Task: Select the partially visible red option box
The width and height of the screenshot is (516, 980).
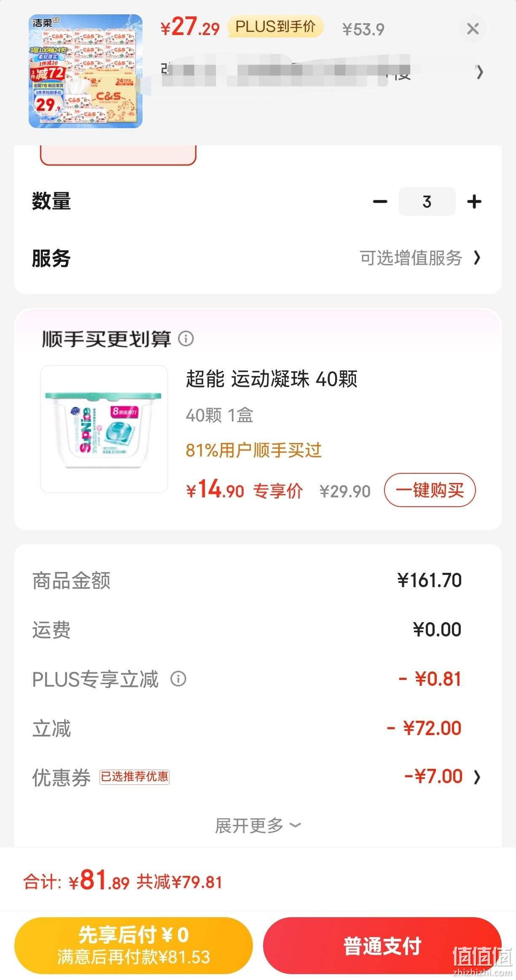Action: 118,155
